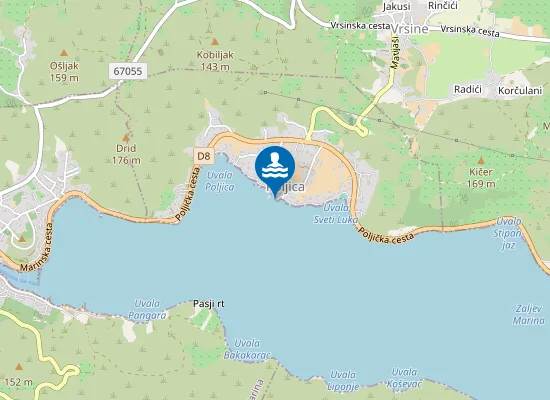Click the Uvala Sveti Luka bay label

[x=336, y=214]
